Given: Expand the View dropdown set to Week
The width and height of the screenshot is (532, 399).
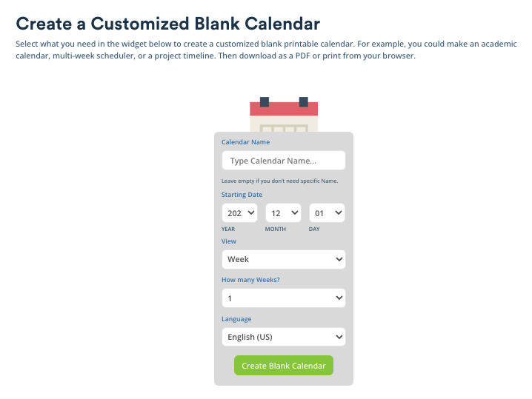Looking at the screenshot, I should [283, 259].
